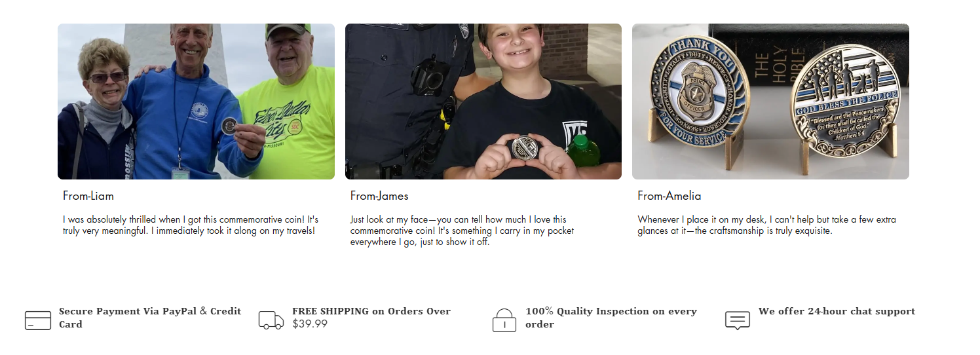
Task: Click the credit card secure payment icon
Action: [x=38, y=320]
